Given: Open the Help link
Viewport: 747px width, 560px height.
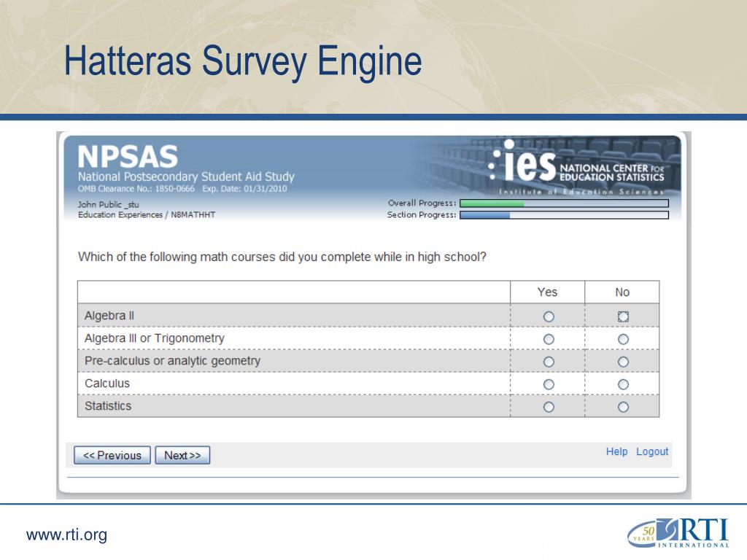Looking at the screenshot, I should (x=616, y=451).
